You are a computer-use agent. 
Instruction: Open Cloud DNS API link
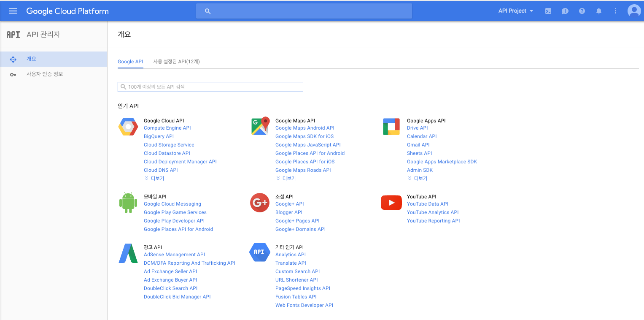[x=161, y=170]
